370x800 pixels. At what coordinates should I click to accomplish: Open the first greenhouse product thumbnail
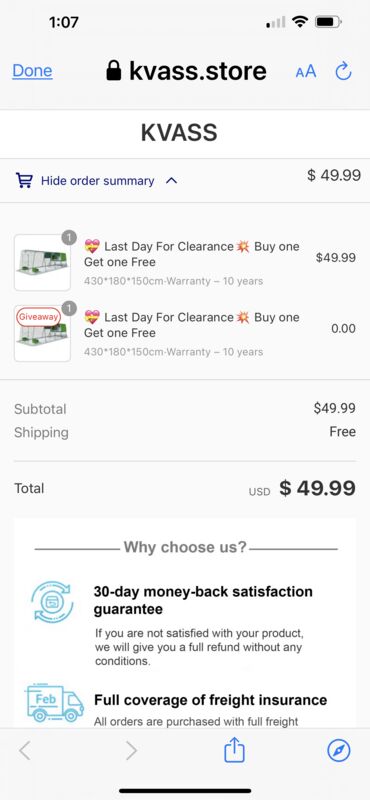[x=42, y=263]
